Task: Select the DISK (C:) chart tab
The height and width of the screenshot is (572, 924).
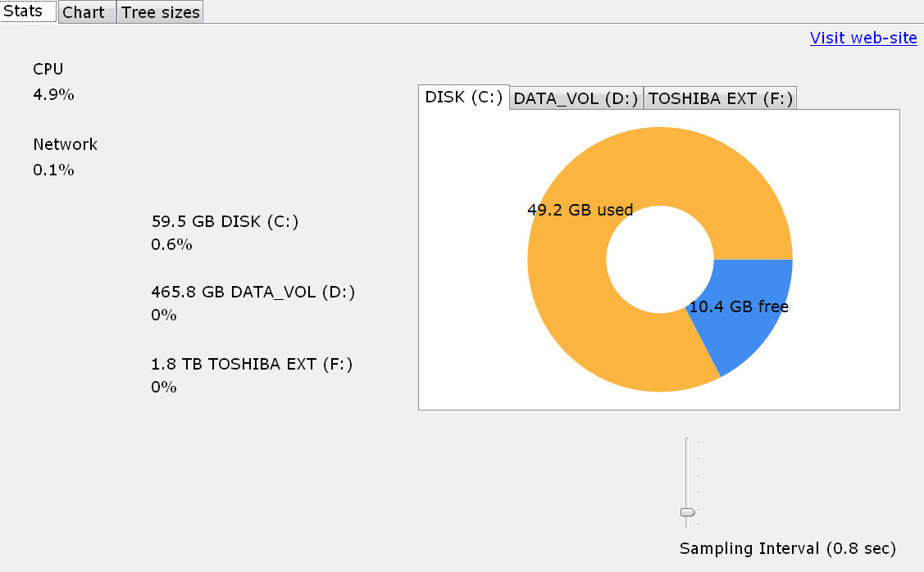Action: (464, 98)
